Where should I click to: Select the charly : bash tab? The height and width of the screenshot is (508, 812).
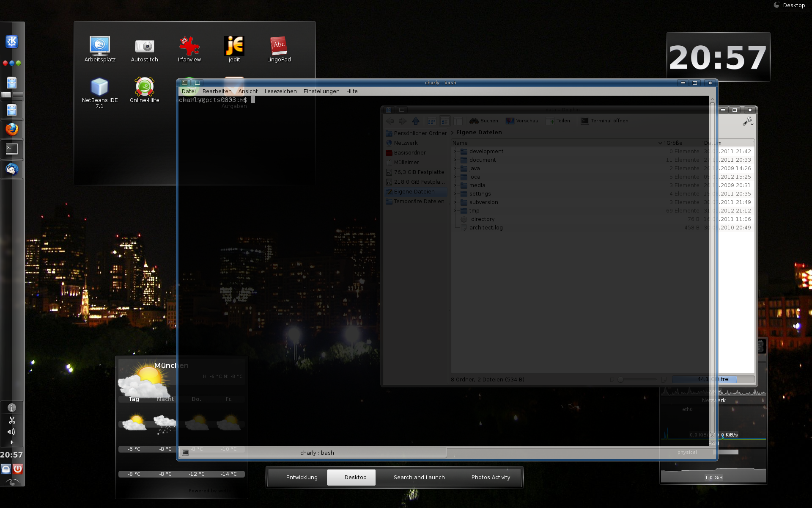316,453
